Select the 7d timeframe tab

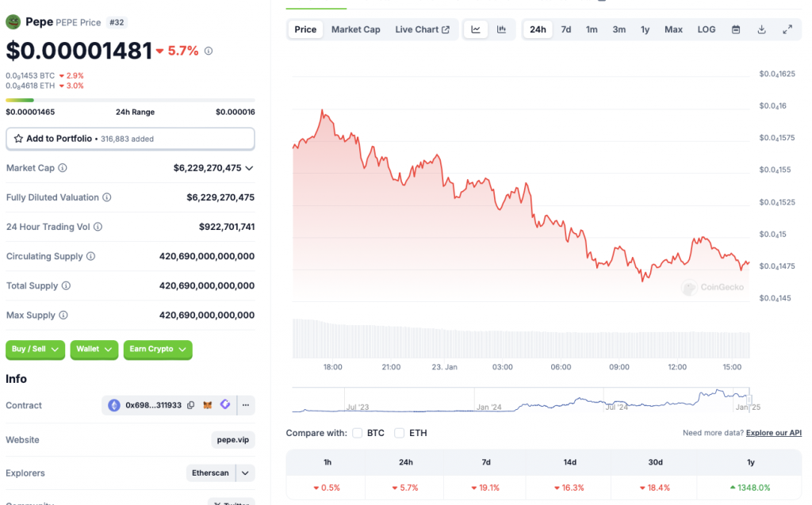(x=565, y=29)
